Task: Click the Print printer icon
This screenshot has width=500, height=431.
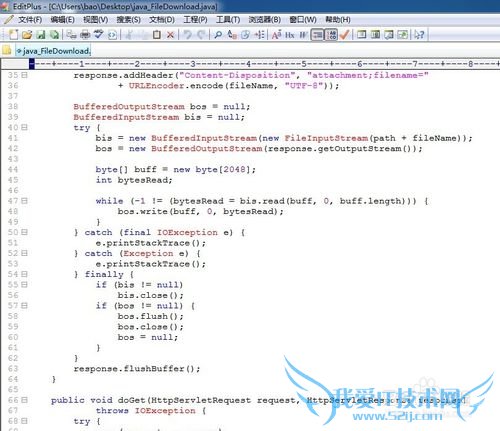Action: click(x=85, y=35)
